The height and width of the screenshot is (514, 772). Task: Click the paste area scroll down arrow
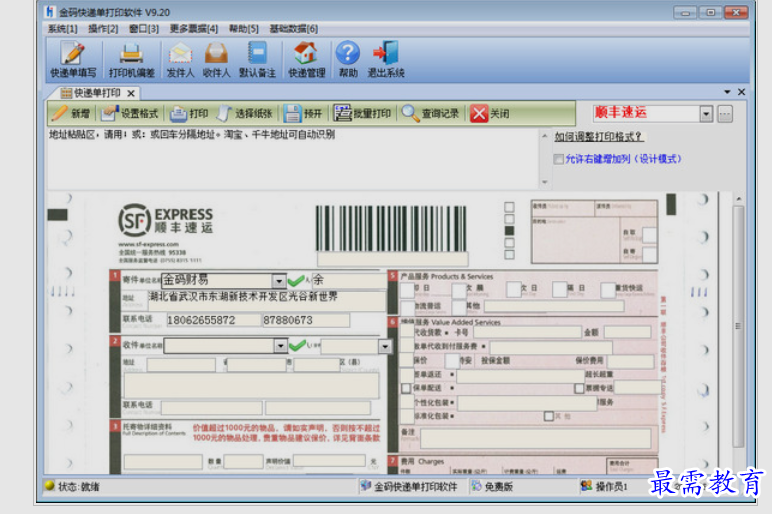[x=545, y=182]
